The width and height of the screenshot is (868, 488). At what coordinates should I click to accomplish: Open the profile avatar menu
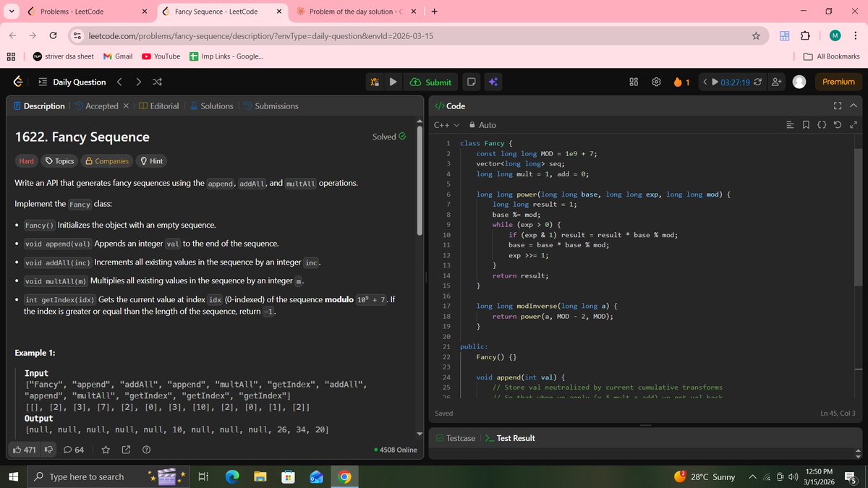point(799,82)
